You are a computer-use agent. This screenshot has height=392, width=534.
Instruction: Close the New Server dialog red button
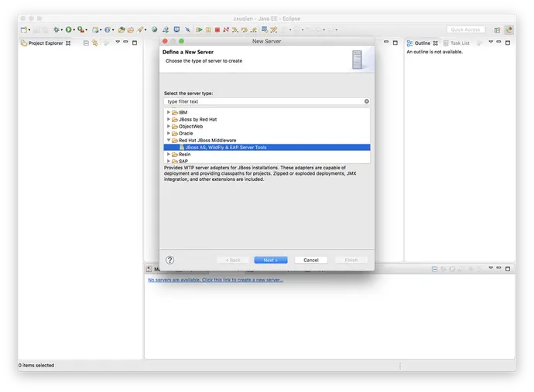[x=165, y=41]
